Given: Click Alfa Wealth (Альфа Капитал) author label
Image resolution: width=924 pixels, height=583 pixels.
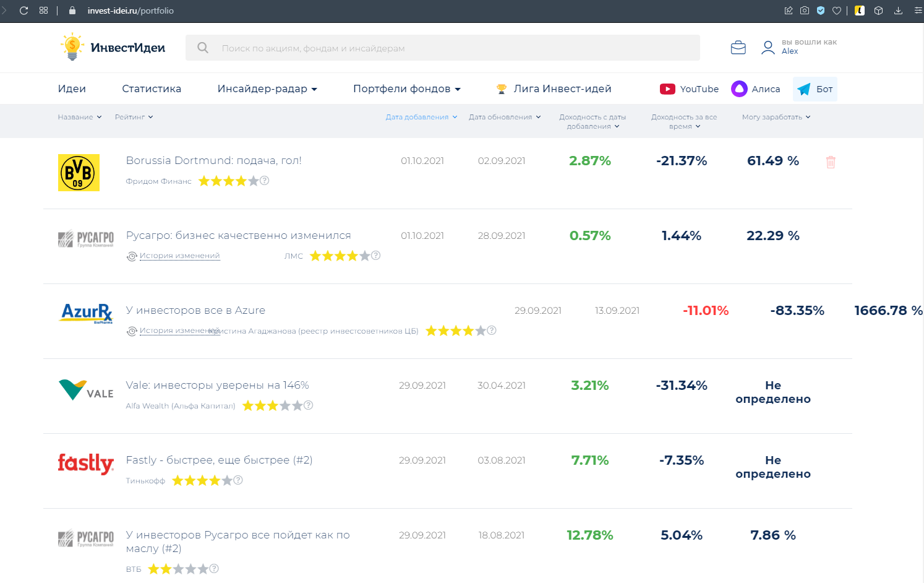Looking at the screenshot, I should [x=181, y=406].
